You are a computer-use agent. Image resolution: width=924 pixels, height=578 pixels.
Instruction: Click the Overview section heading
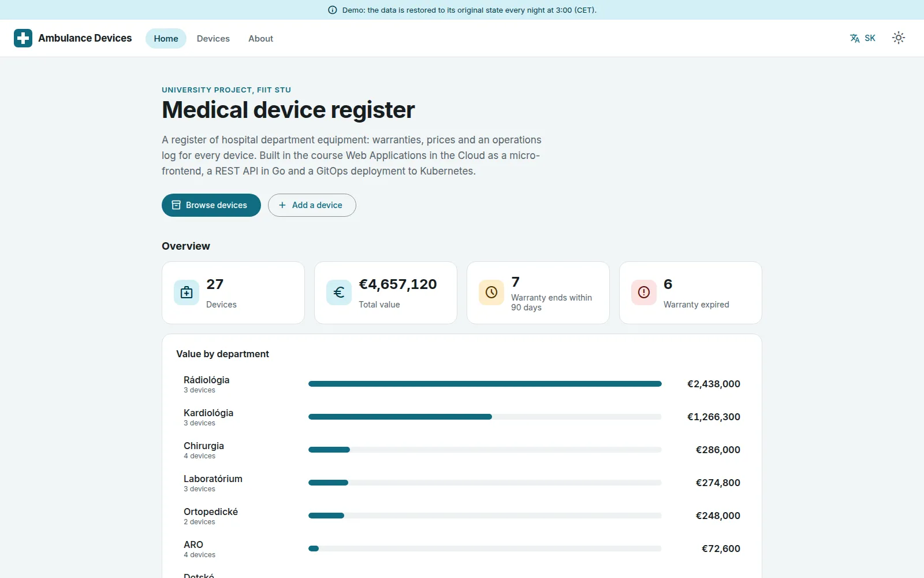coord(186,246)
